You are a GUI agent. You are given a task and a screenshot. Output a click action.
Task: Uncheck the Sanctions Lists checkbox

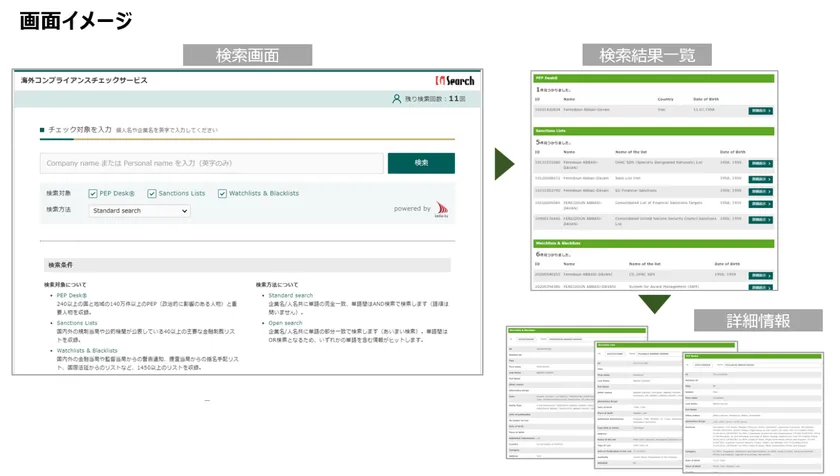pyautogui.click(x=153, y=193)
